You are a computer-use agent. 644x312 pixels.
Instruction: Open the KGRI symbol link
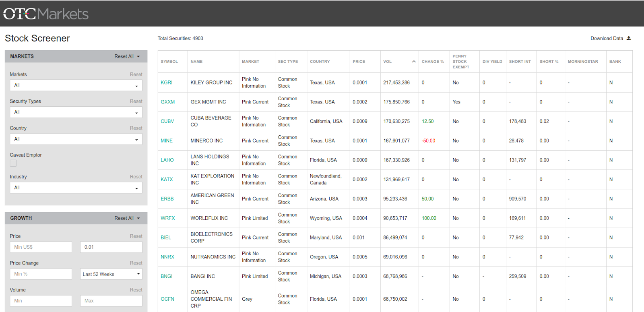[x=166, y=83]
